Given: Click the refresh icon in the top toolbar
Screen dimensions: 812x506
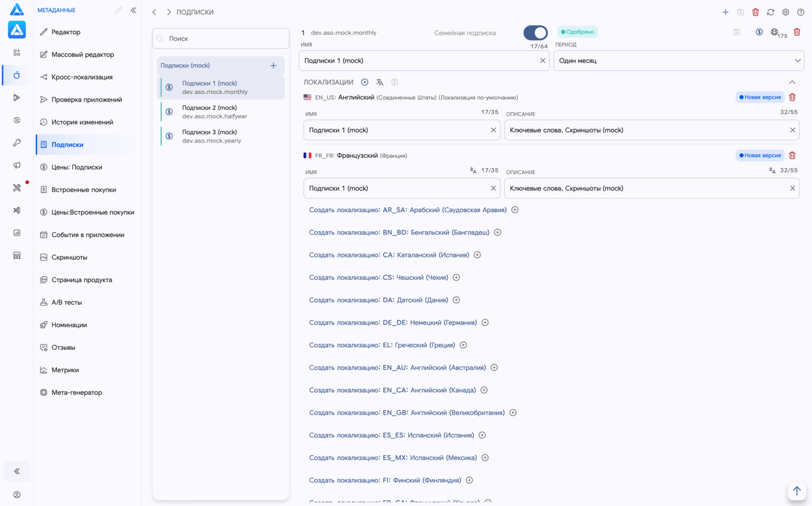Looking at the screenshot, I should 770,12.
